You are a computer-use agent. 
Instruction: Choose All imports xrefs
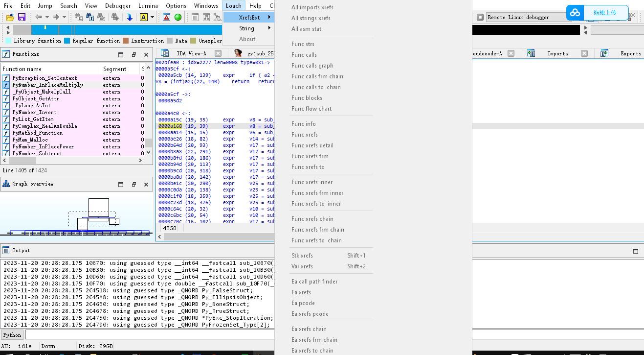(x=312, y=7)
